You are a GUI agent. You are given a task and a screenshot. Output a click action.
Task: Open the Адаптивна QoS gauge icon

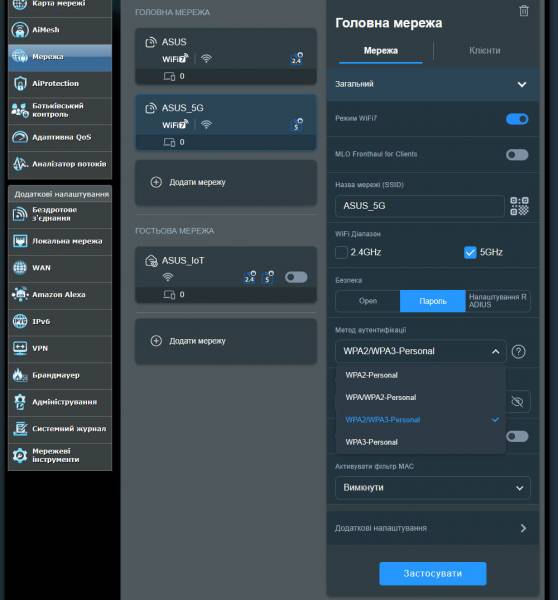point(20,137)
